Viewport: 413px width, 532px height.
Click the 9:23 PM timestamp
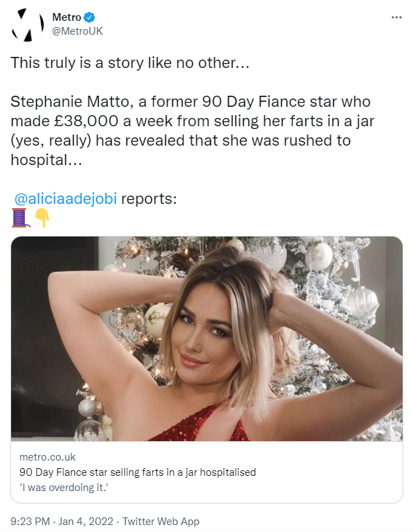click(31, 521)
